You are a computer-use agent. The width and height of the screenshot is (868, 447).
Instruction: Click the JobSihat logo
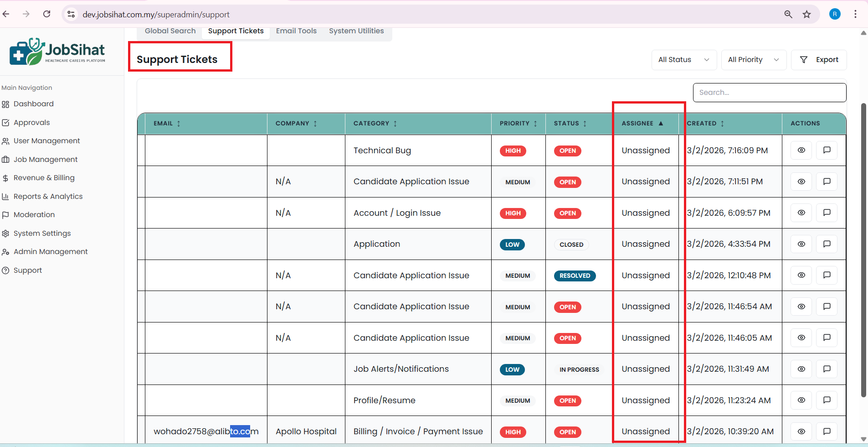(57, 52)
